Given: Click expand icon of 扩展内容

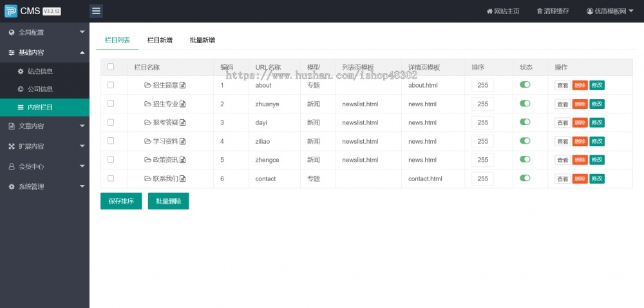Looking at the screenshot, I should pyautogui.click(x=12, y=146).
